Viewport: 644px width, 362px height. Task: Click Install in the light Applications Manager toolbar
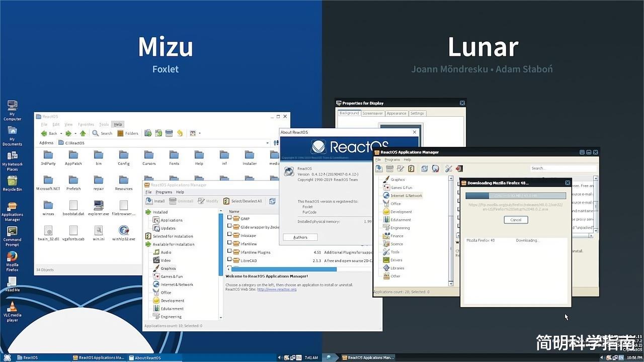[x=155, y=201]
